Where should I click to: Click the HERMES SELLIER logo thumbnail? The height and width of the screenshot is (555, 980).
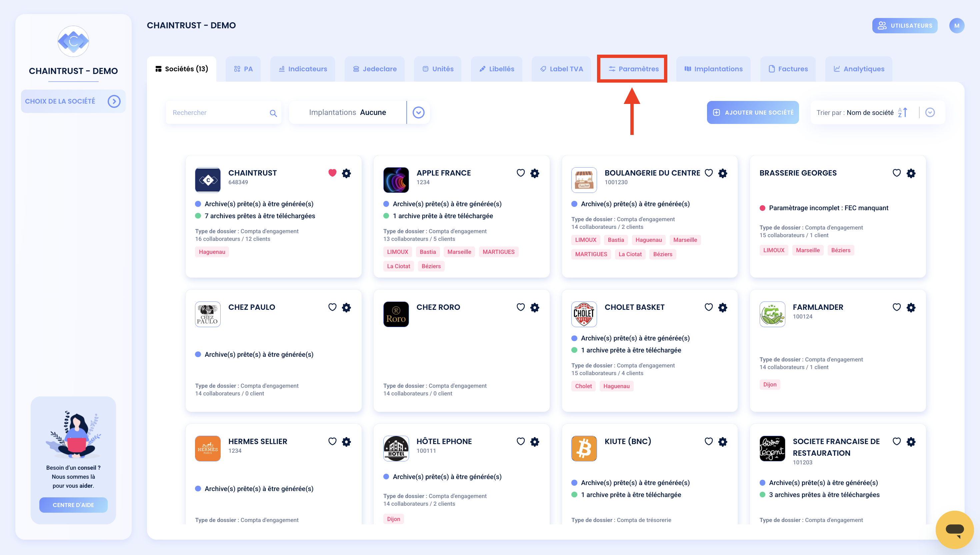tap(207, 448)
